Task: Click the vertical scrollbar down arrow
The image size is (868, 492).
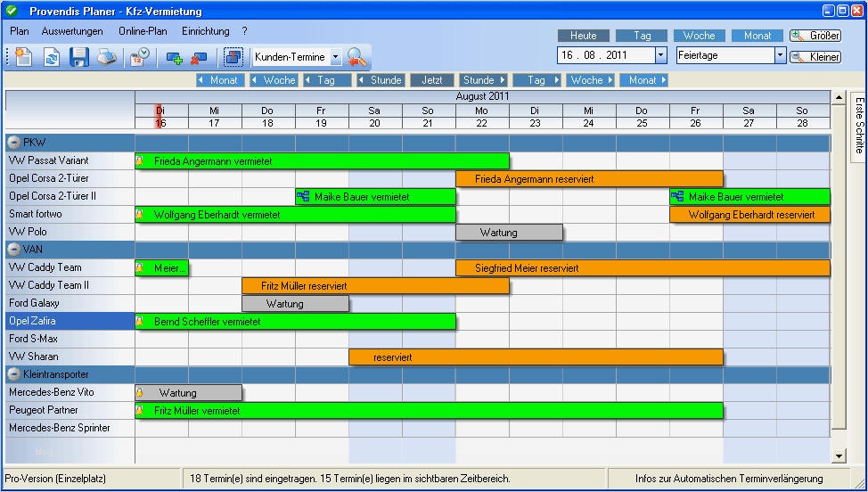Action: pos(839,456)
